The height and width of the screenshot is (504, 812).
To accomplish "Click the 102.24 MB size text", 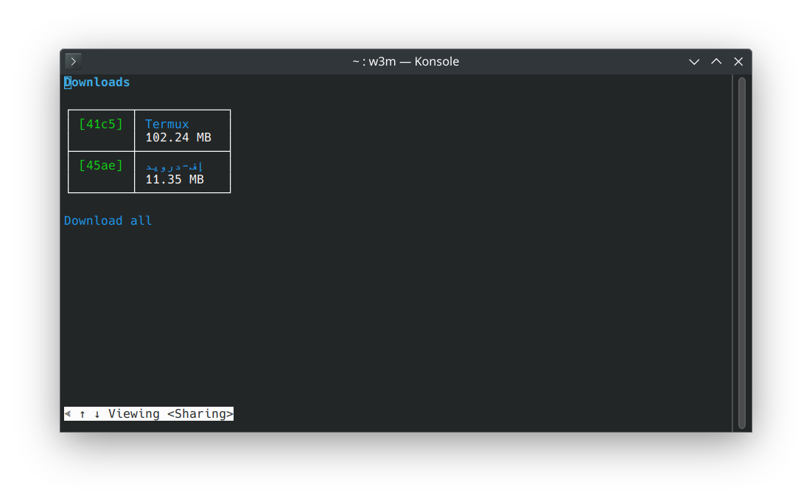I will pyautogui.click(x=178, y=138).
